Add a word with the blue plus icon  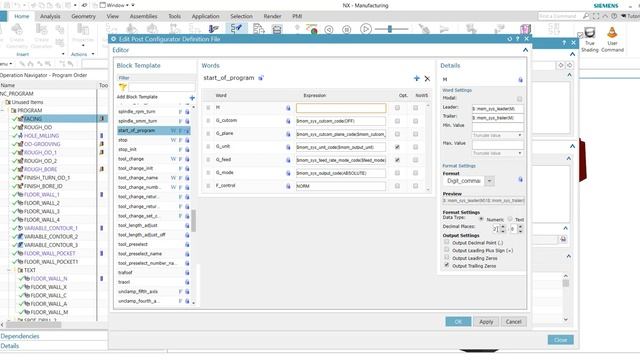point(416,78)
